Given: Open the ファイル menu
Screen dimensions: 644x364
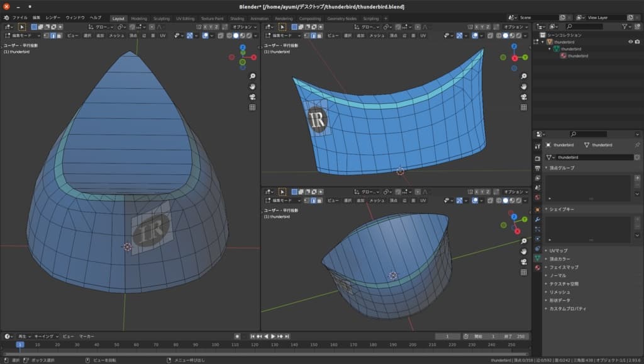Looking at the screenshot, I should tap(20, 18).
